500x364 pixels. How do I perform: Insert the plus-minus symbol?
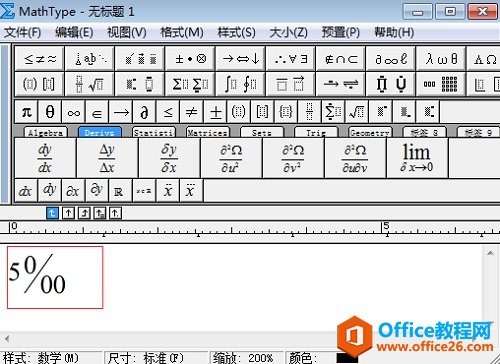(x=215, y=112)
